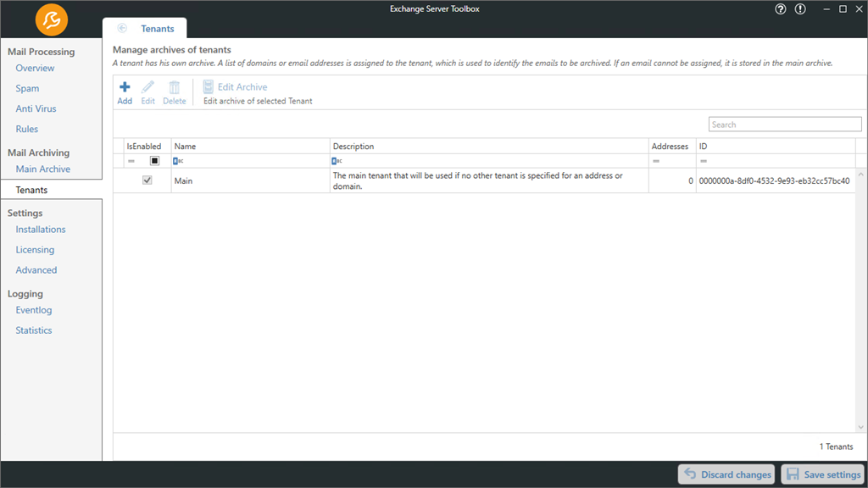Image resolution: width=868 pixels, height=488 pixels.
Task: Click 'Manage archives of tenants' heading
Action: coord(171,50)
